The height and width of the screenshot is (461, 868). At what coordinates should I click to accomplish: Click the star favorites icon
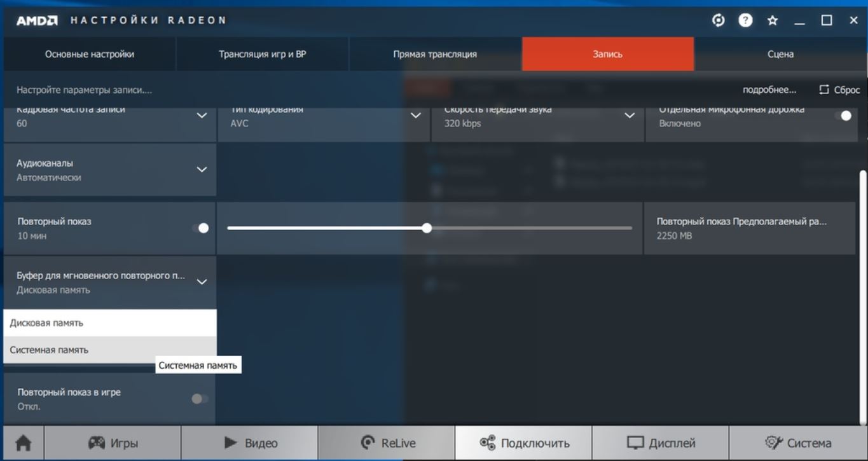[x=773, y=20]
